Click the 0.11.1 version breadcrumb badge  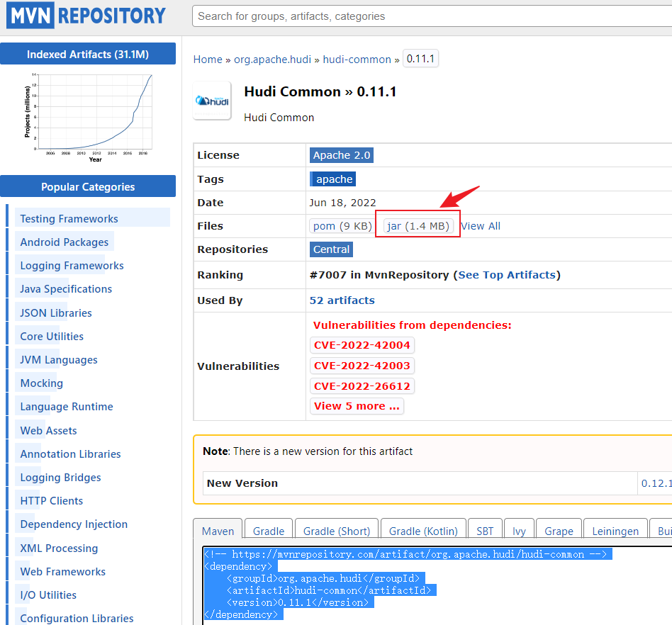pos(420,59)
